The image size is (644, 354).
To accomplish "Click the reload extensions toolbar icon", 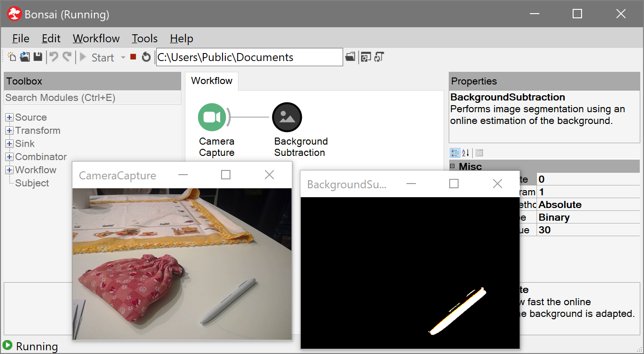I will (x=379, y=57).
